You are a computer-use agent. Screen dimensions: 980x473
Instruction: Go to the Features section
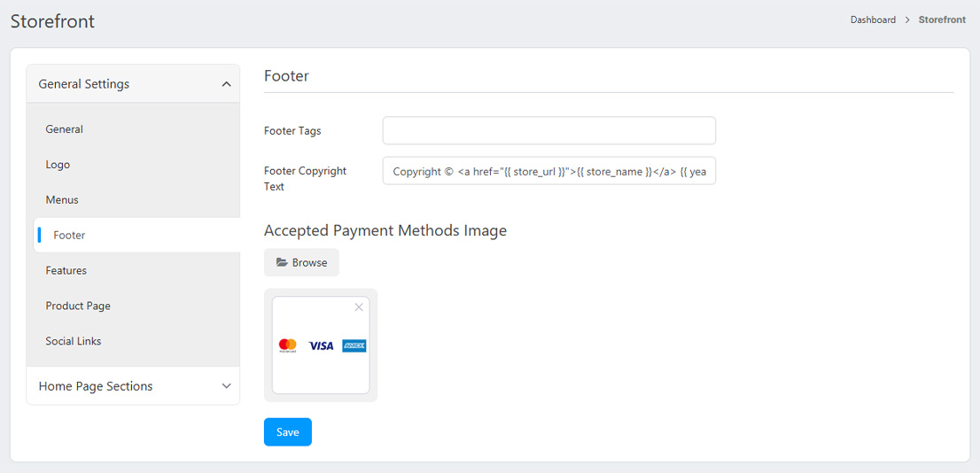pyautogui.click(x=66, y=271)
